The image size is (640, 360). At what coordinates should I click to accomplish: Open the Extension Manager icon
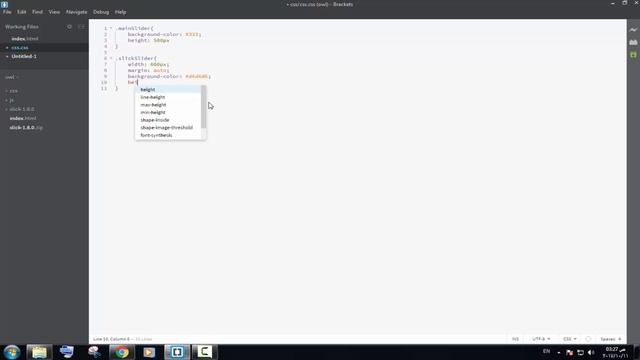coord(633,42)
